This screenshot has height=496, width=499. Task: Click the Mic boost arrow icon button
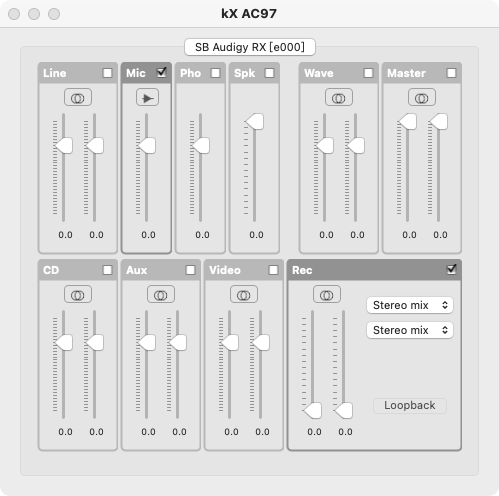(147, 97)
